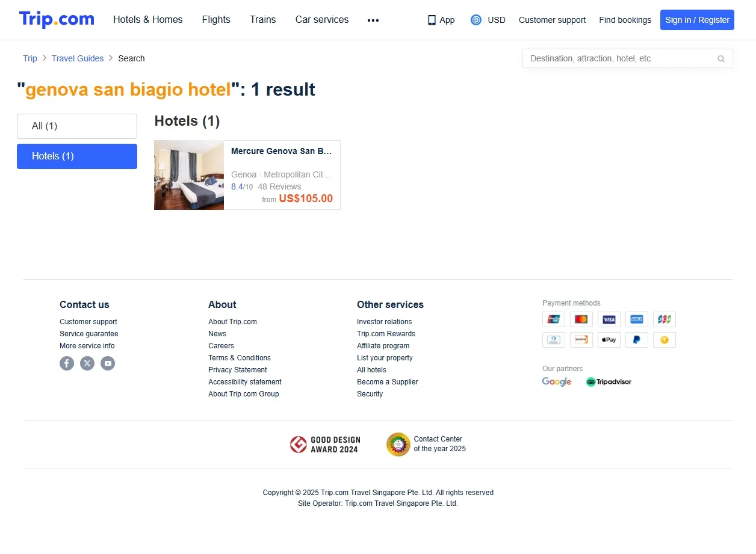Screen dimensions: 756x554
Task: Click the 48 Reviews text
Action: coord(279,186)
